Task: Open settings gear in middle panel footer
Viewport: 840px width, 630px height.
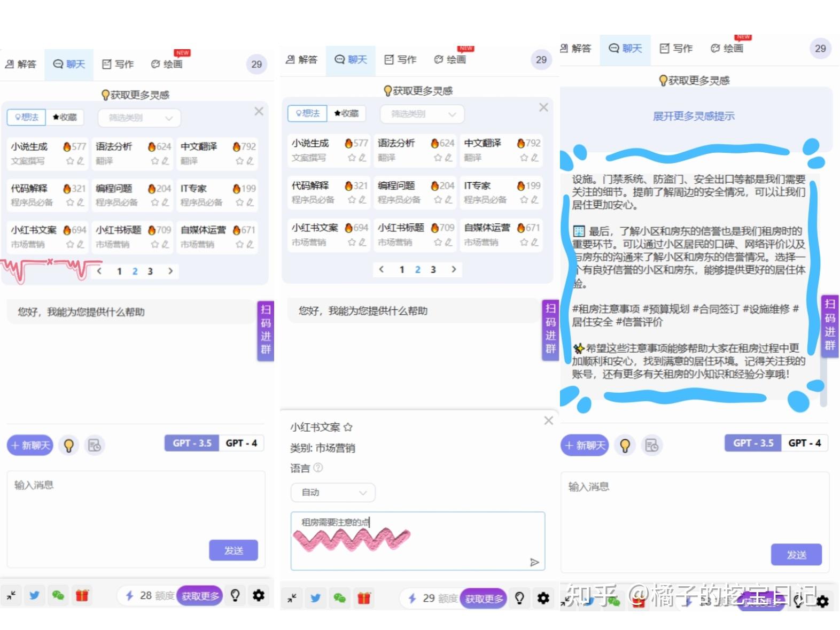Action: (x=543, y=598)
